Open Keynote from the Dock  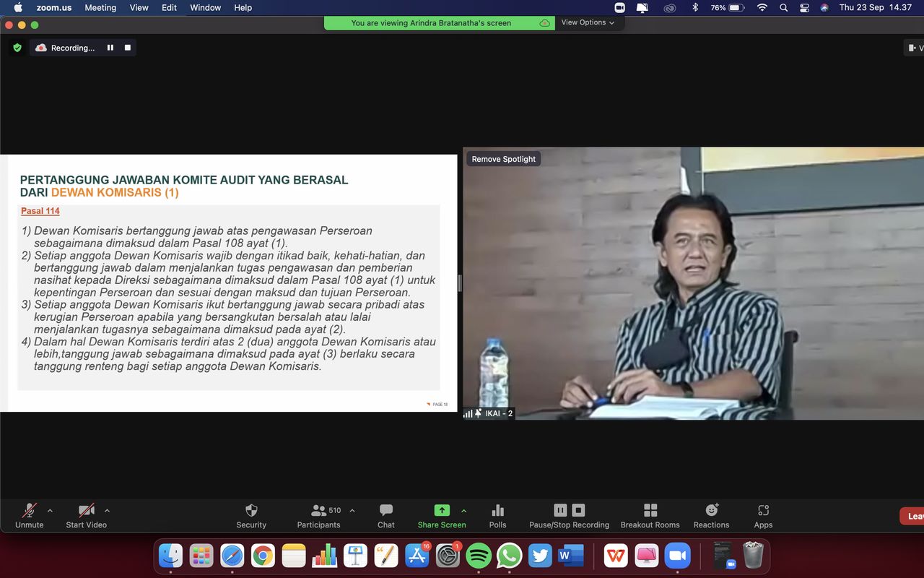[x=356, y=556]
